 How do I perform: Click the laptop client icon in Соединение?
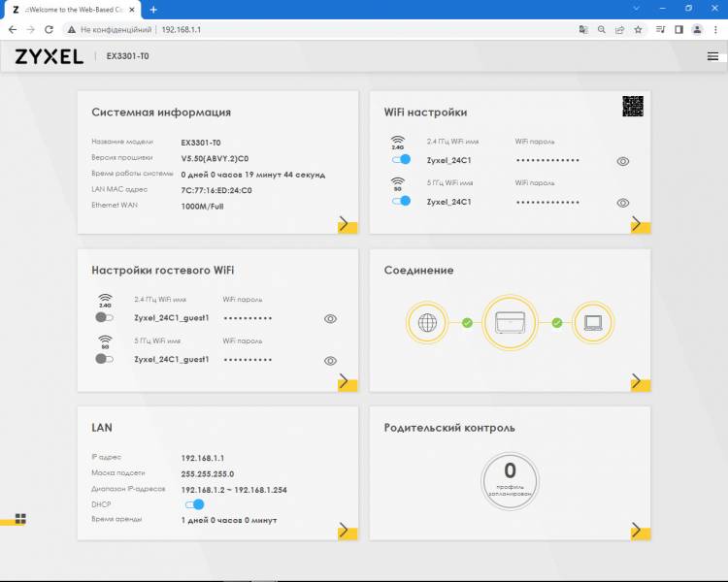(593, 322)
